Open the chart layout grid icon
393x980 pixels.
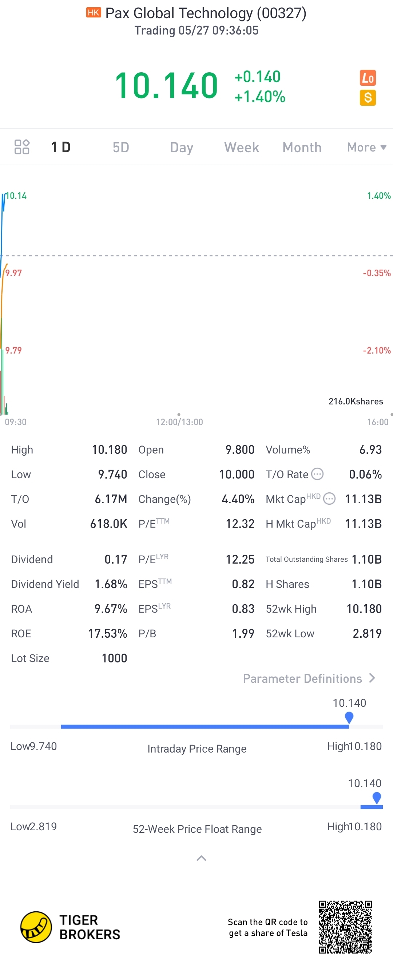(22, 147)
